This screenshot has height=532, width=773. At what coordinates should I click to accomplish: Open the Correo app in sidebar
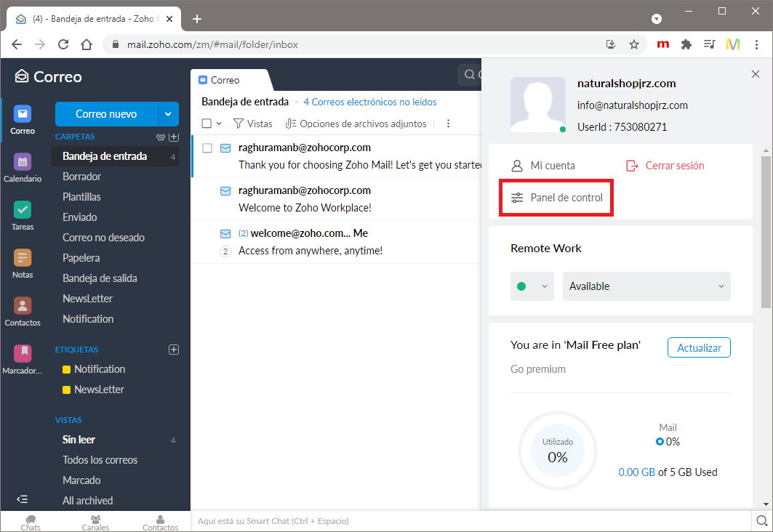tap(23, 120)
